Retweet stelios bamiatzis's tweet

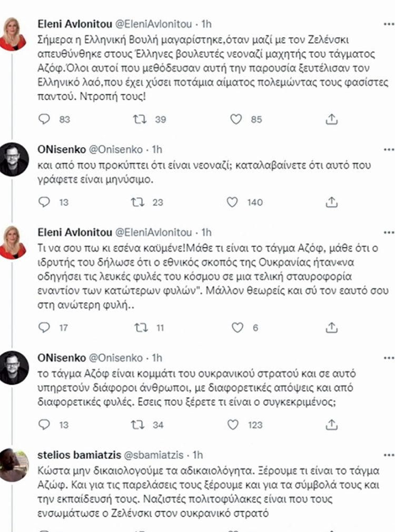click(x=139, y=530)
